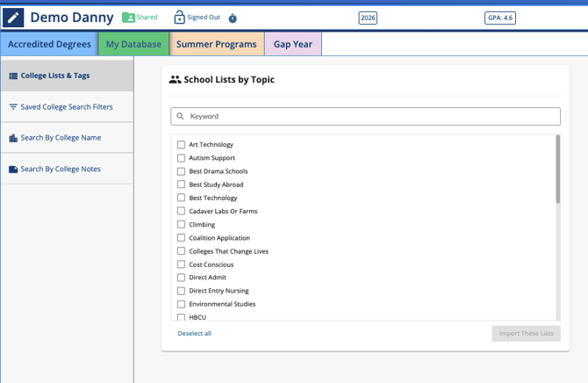Click the pencil edit icon beside Demo Danny
This screenshot has width=588, height=383.
[x=14, y=18]
